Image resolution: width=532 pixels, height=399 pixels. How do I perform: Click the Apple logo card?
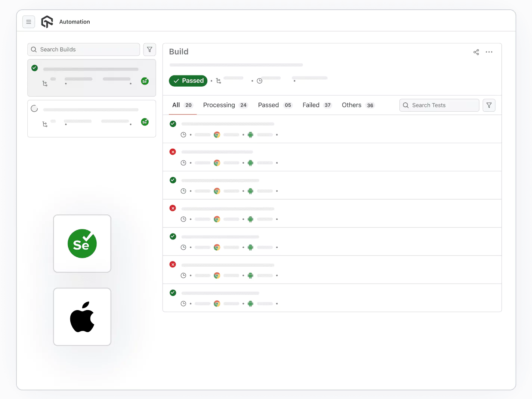(82, 316)
